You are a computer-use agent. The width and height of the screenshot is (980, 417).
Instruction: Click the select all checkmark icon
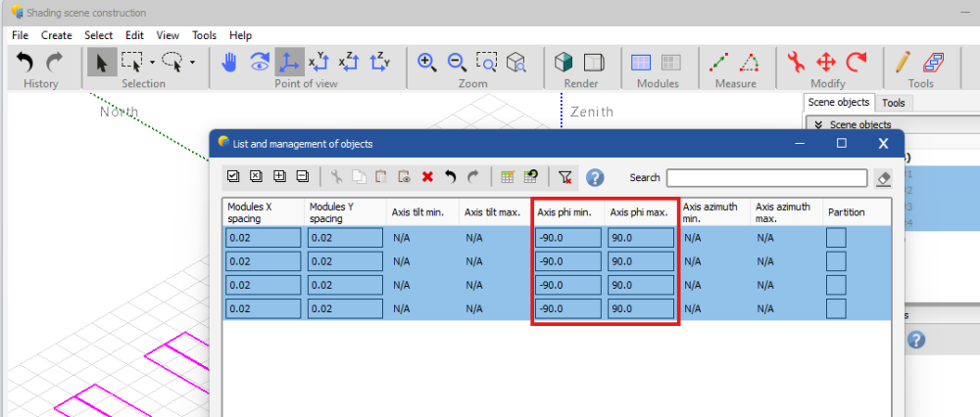(233, 177)
